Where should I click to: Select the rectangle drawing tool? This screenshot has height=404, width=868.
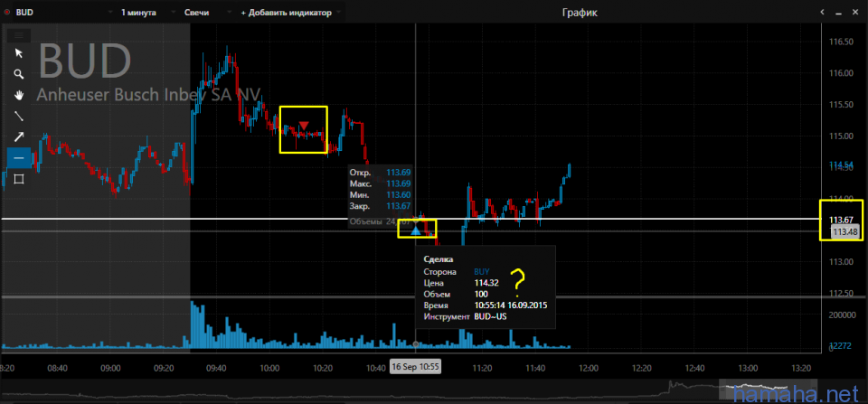[x=19, y=179]
